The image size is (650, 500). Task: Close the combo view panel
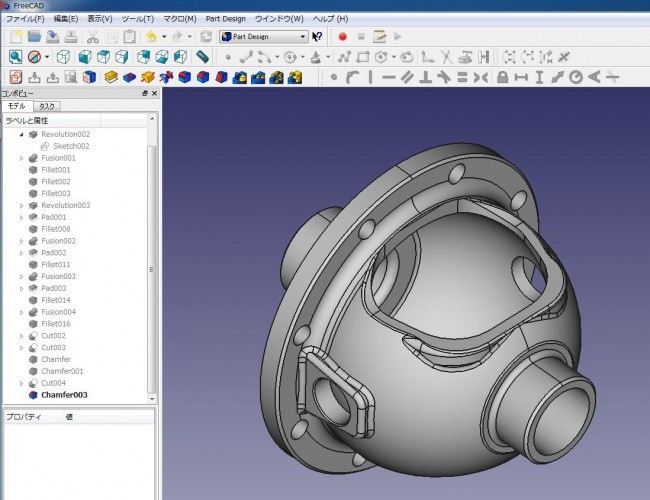[154, 93]
